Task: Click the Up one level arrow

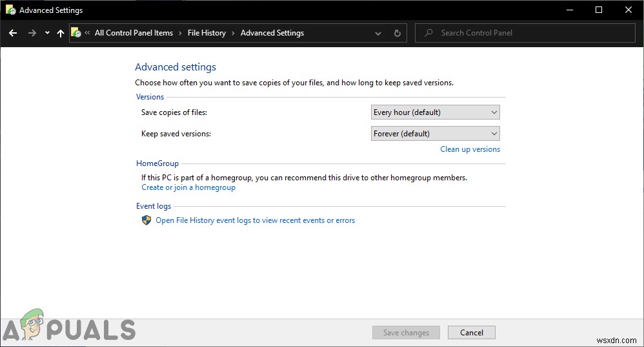Action: [x=61, y=33]
